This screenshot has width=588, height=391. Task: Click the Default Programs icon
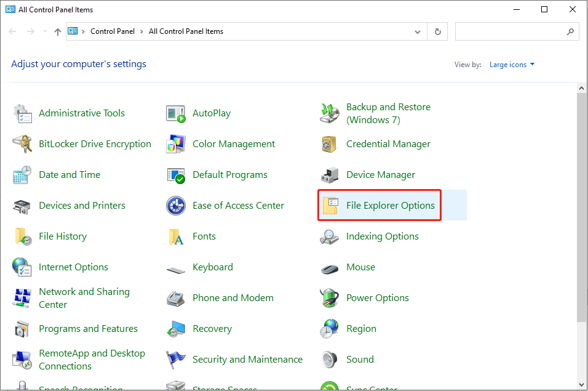176,175
